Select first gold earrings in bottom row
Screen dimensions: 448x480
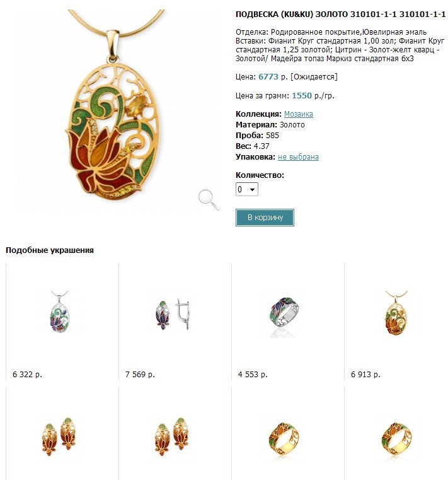[60, 435]
